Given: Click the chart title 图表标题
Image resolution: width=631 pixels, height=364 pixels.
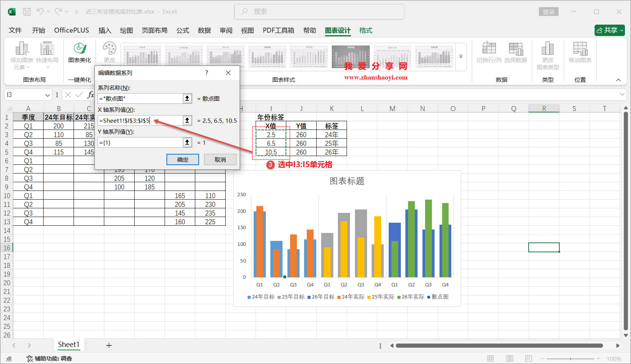Looking at the screenshot, I should point(347,181).
